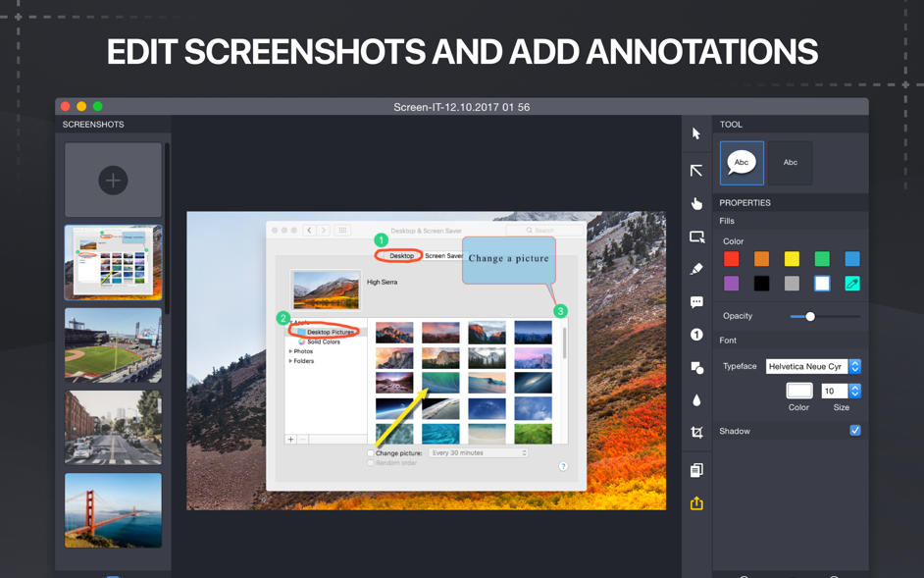The width and height of the screenshot is (924, 578).
Task: Select the arrow drawing tool
Action: pos(696,171)
